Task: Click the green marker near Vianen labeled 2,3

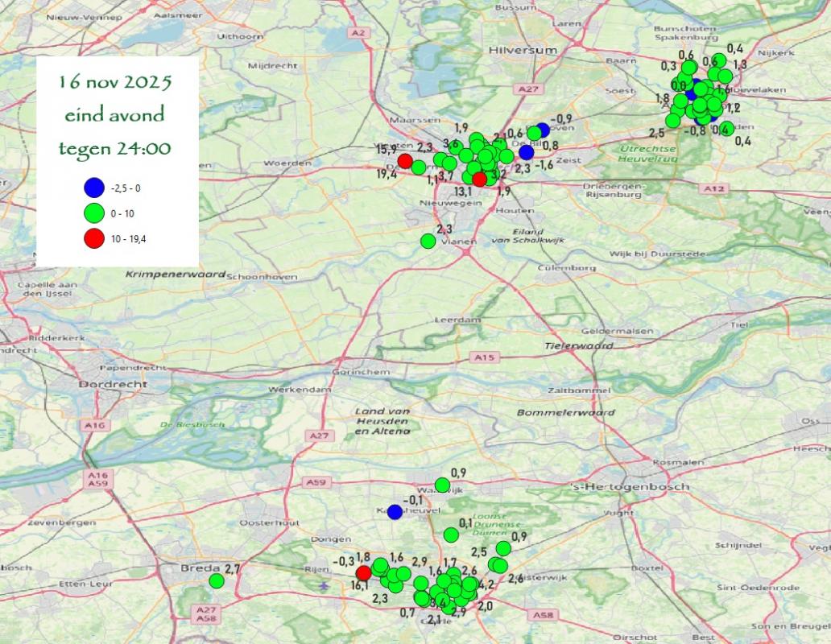Action: pos(428,241)
